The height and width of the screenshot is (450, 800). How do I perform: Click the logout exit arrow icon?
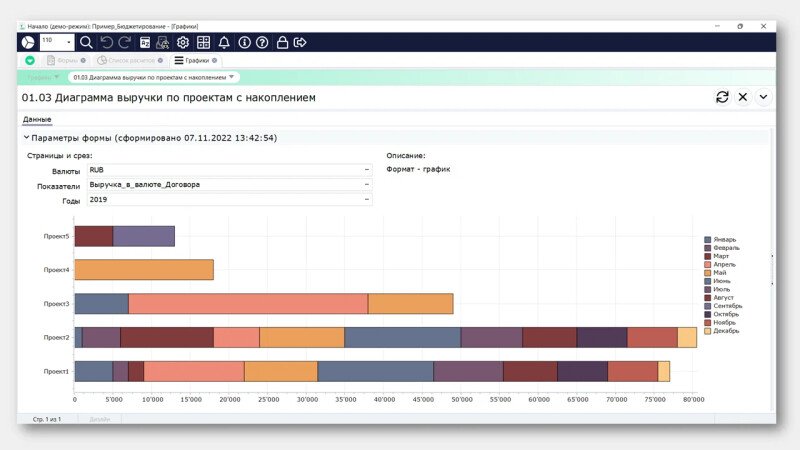[x=300, y=42]
